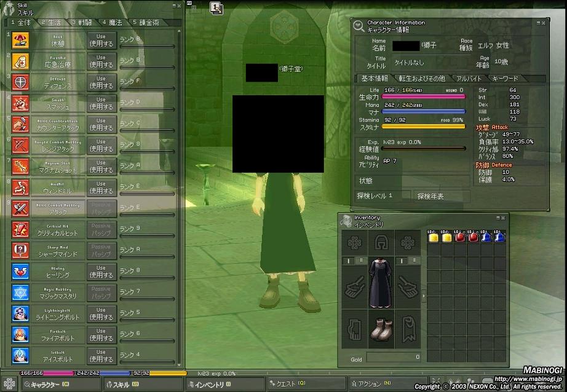Image resolution: width=567 pixels, height=392 pixels.
Task: Open the 生活 (Life) skill tab
Action: click(x=51, y=22)
